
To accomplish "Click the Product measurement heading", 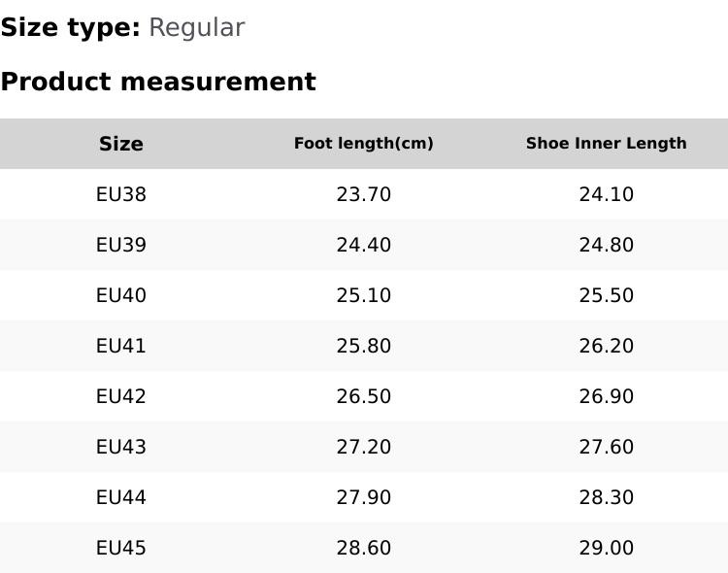I will pyautogui.click(x=158, y=82).
